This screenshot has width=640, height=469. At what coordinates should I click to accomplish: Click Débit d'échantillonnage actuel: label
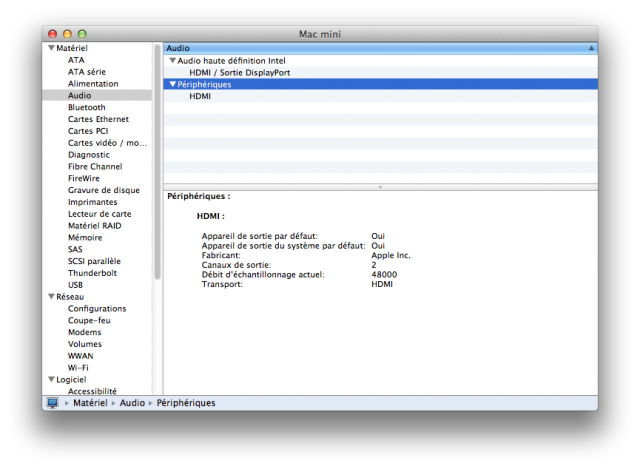click(x=263, y=275)
